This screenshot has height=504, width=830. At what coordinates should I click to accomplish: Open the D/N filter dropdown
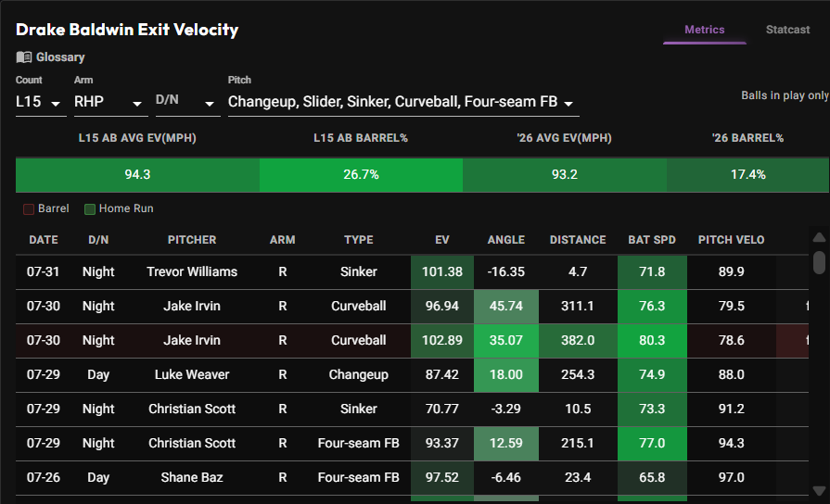pos(187,102)
